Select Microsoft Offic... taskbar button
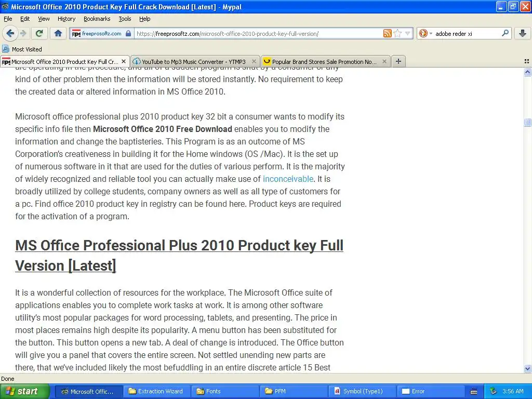 pos(88,391)
